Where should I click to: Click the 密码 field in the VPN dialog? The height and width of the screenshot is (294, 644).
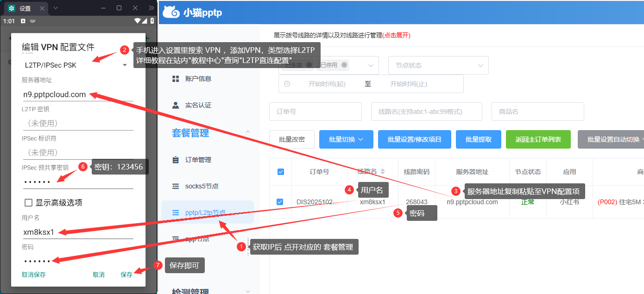[77, 261]
